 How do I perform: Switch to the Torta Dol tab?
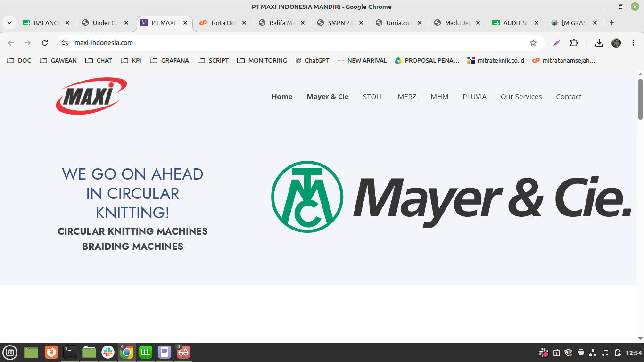click(222, 23)
